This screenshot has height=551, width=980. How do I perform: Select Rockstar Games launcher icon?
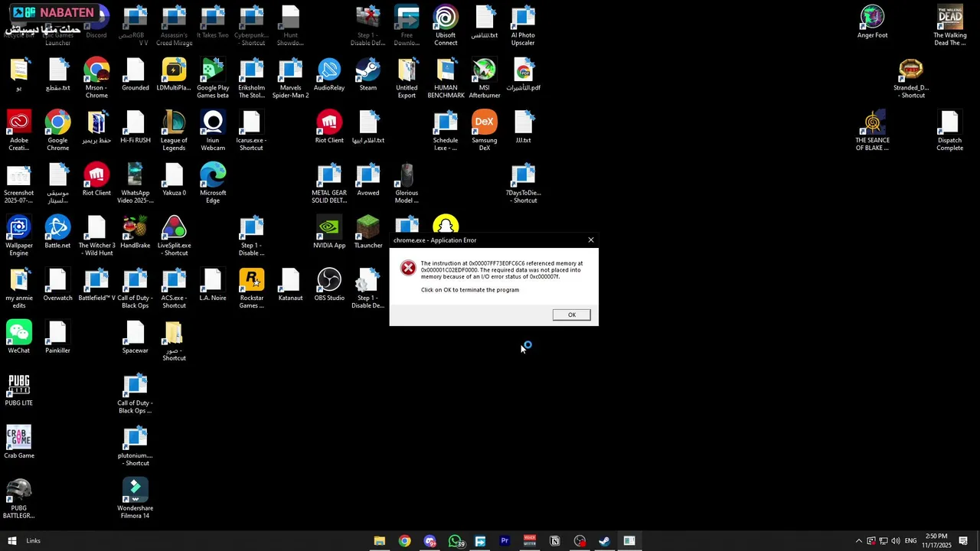pos(252,289)
